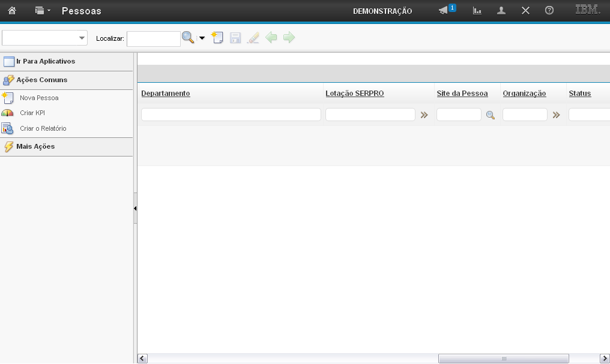Click the New Person toolbar icon

coord(217,38)
